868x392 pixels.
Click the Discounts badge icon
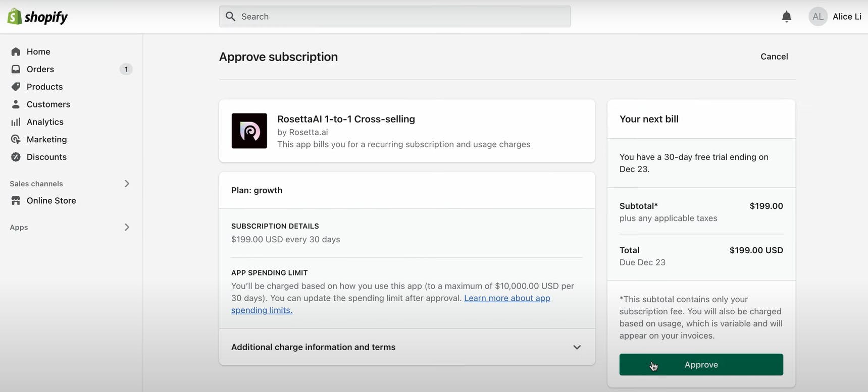16,157
